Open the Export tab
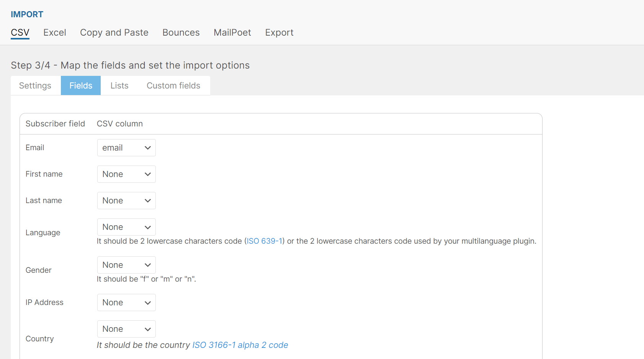This screenshot has width=644, height=359. [279, 33]
